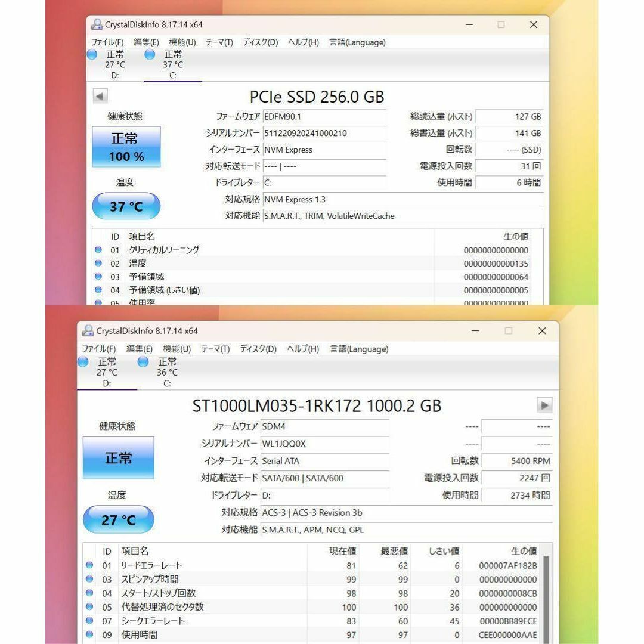The width and height of the screenshot is (644, 644).
Task: Open ヘルプ(H) menu in bottom window
Action: tap(303, 349)
